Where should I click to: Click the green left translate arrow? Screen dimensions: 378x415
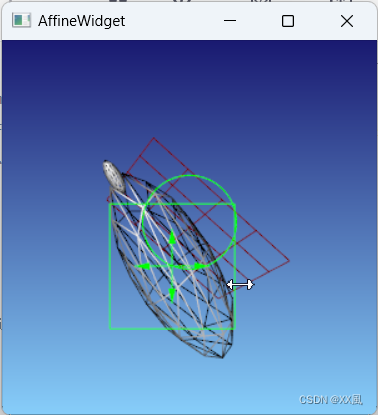tap(143, 266)
